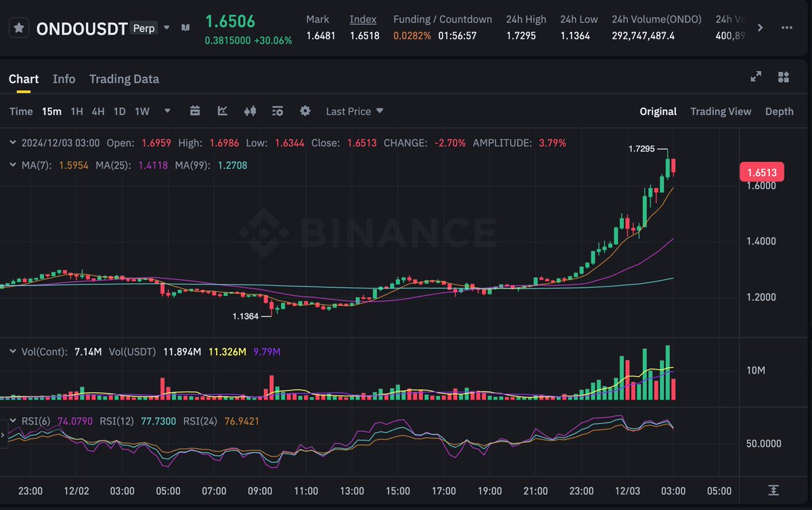812x510 pixels.
Task: Click the current price tag 1.6513
Action: (761, 171)
